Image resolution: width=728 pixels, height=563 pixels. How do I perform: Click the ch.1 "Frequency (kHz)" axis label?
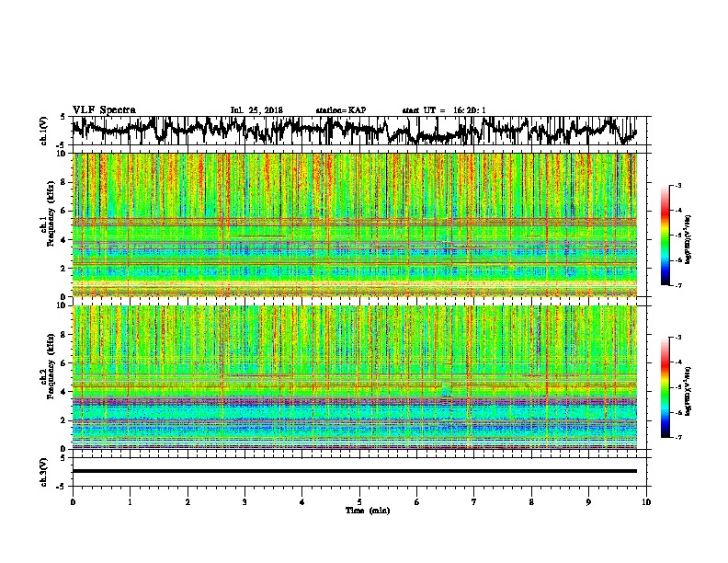click(x=51, y=214)
